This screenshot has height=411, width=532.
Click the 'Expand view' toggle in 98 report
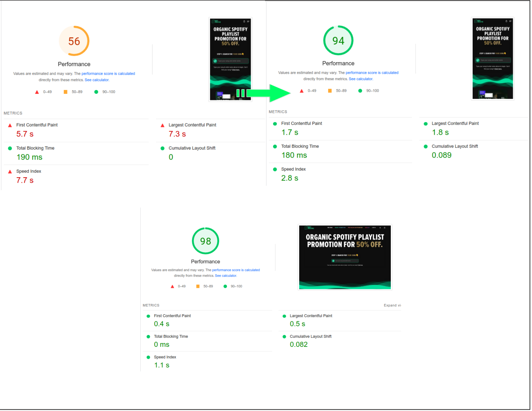[x=392, y=305]
